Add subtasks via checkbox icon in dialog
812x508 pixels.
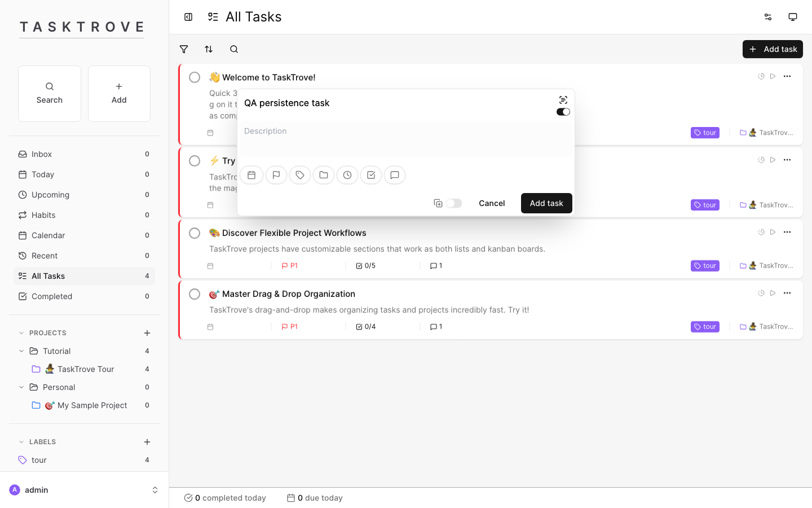[371, 175]
